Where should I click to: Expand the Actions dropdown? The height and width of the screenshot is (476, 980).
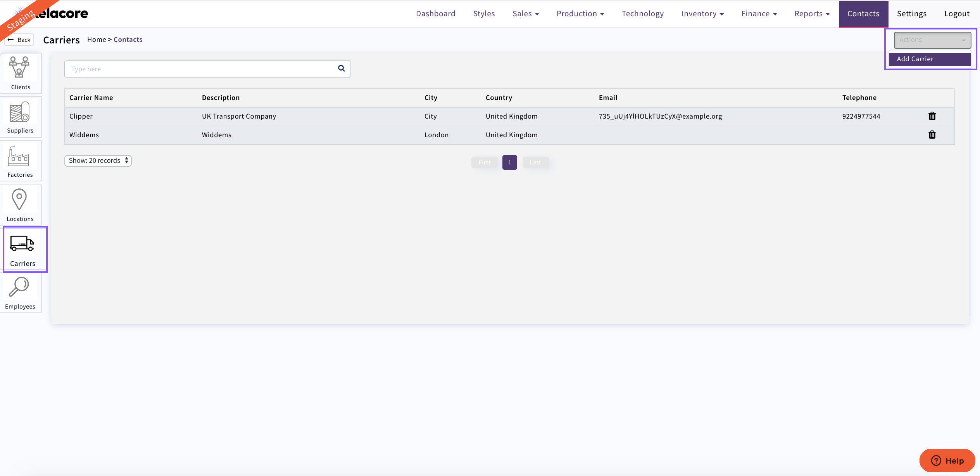click(x=932, y=40)
